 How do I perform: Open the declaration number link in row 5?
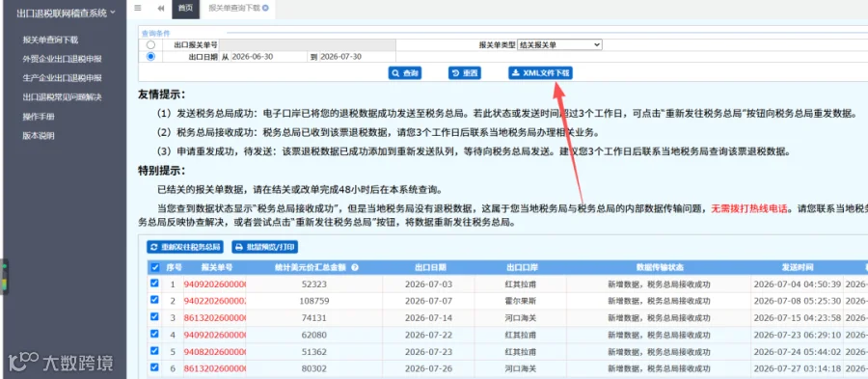[215, 352]
